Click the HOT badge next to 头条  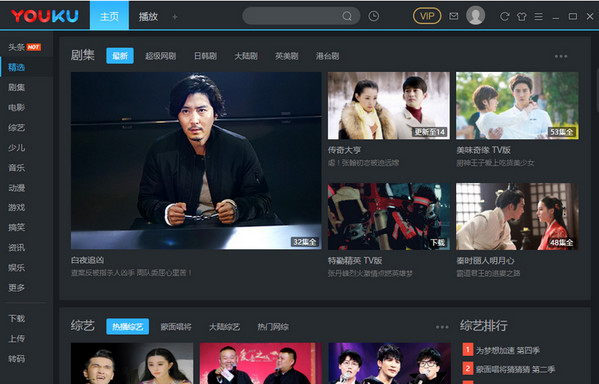click(x=34, y=47)
